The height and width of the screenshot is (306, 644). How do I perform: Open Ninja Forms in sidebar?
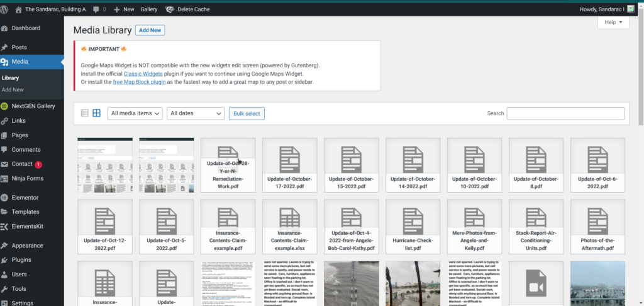pos(27,179)
